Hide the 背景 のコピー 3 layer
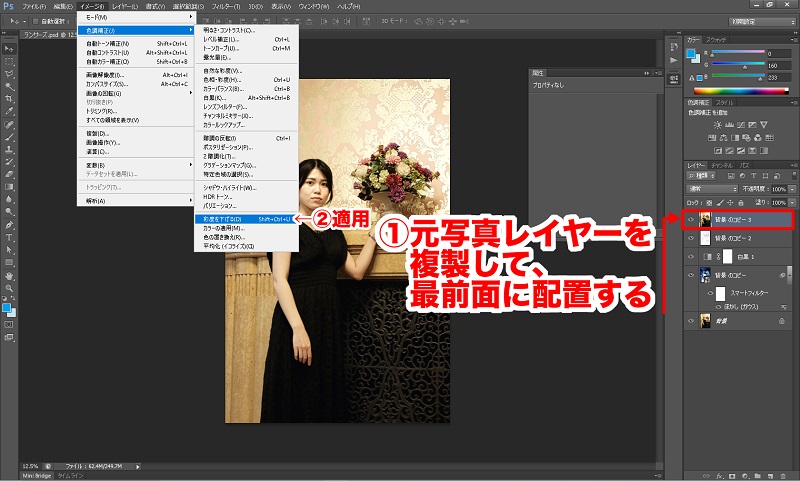This screenshot has height=481, width=800. (x=691, y=219)
